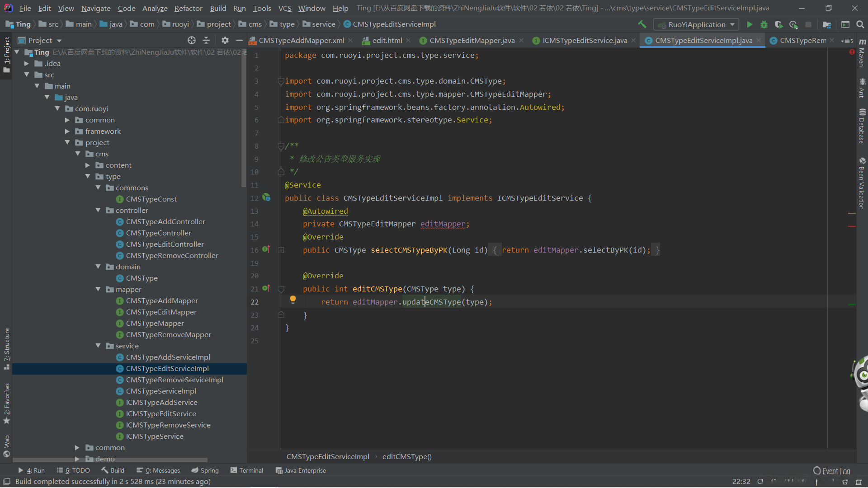Screen dimensions: 868x488
Task: Open the Terminal tool window button
Action: (x=247, y=470)
